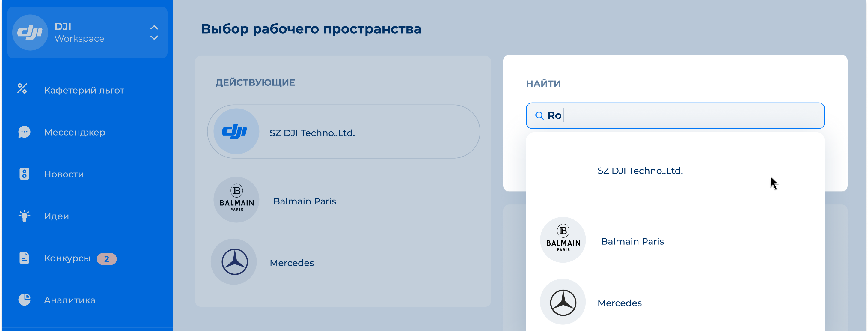This screenshot has height=331, width=868.
Task: Open Идеи section in sidebar
Action: (56, 216)
